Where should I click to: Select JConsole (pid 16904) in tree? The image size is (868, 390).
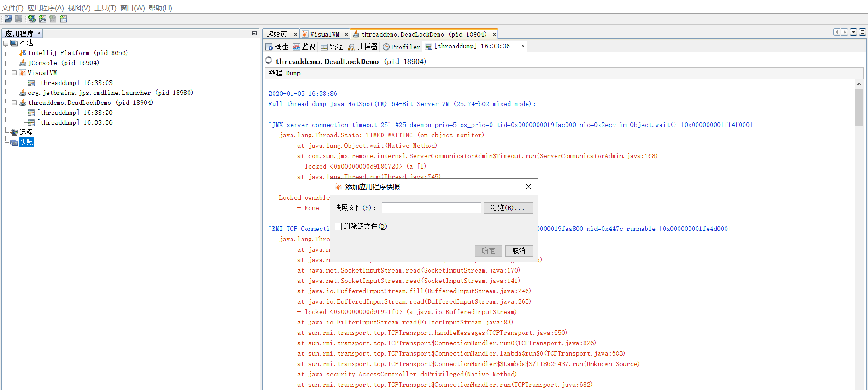pyautogui.click(x=63, y=63)
